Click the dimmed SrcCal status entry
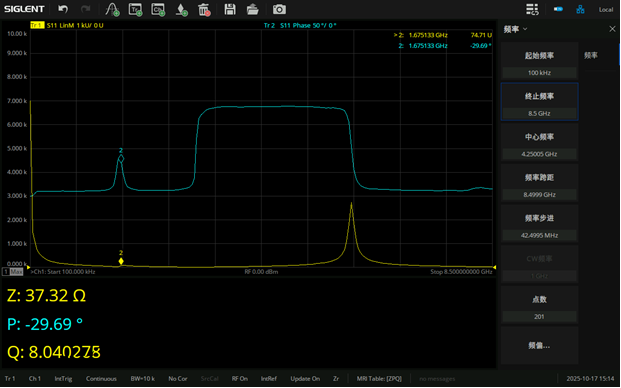Image resolution: width=621 pixels, height=388 pixels. tap(210, 378)
